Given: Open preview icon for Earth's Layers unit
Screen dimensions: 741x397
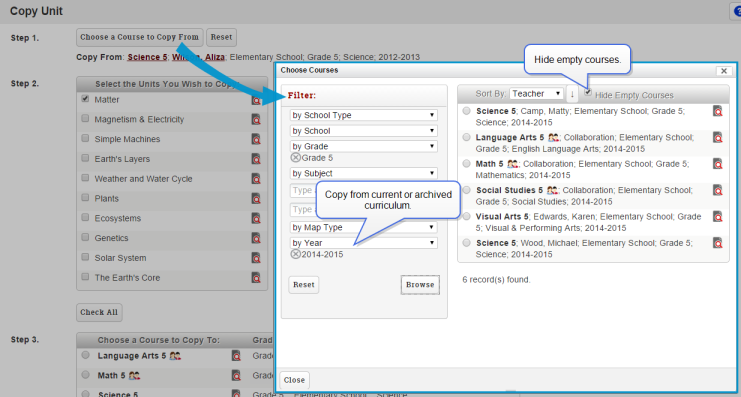Looking at the screenshot, I should (x=256, y=159).
